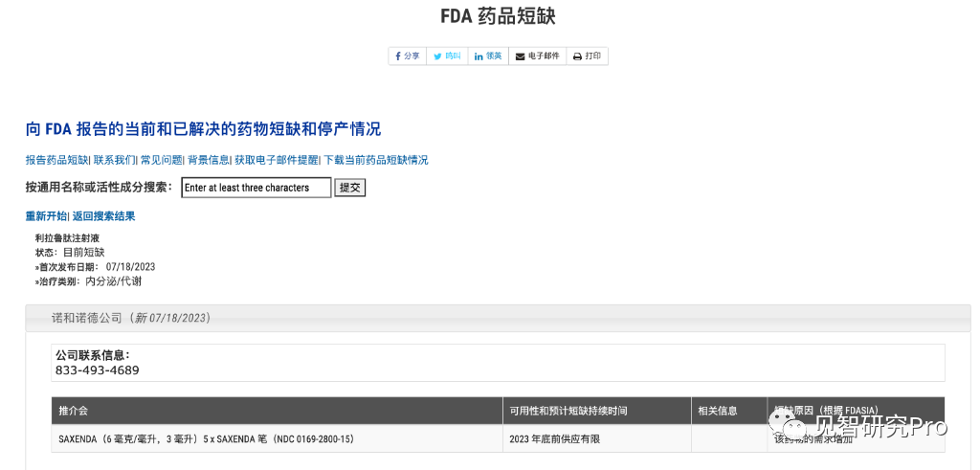Share the page via Facebook 分享 button

coord(408,56)
